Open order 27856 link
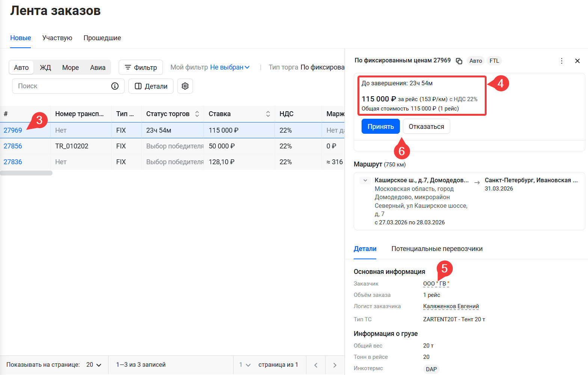The height and width of the screenshot is (375, 588). pyautogui.click(x=13, y=146)
